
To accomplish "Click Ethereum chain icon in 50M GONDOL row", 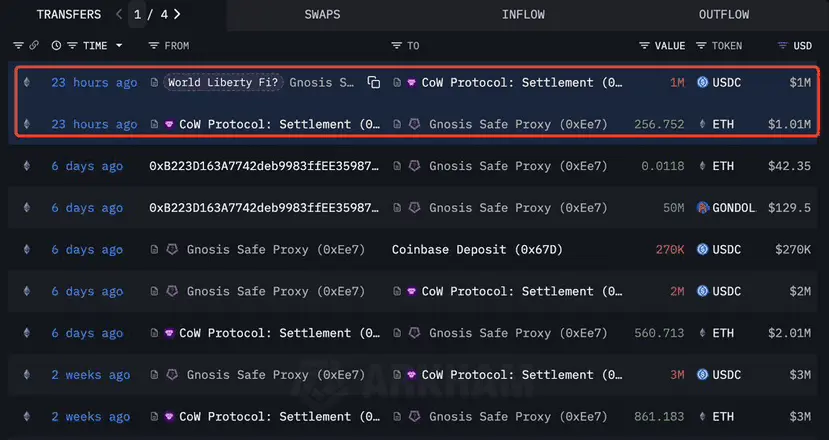I will click(27, 208).
